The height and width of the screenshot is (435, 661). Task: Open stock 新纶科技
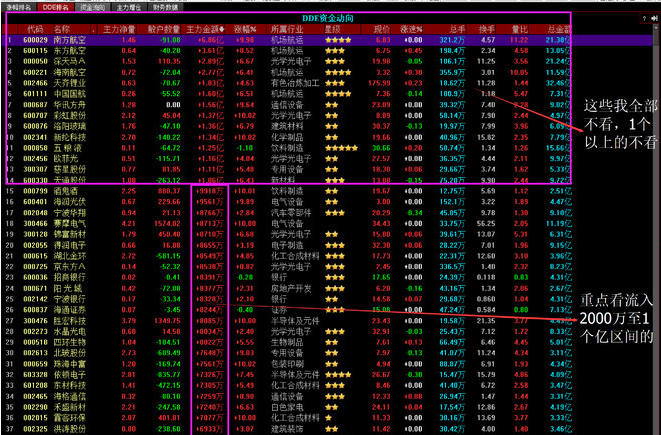click(x=70, y=137)
